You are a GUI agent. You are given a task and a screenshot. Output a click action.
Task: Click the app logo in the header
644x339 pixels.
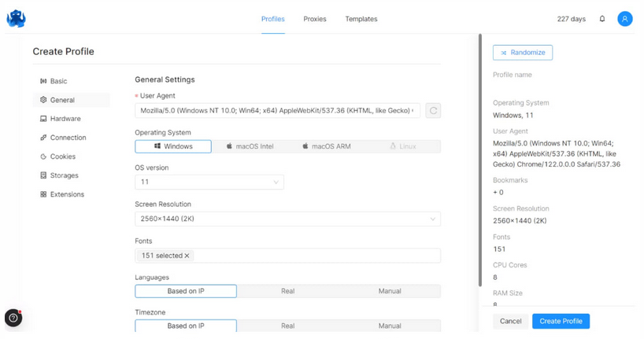[16, 19]
